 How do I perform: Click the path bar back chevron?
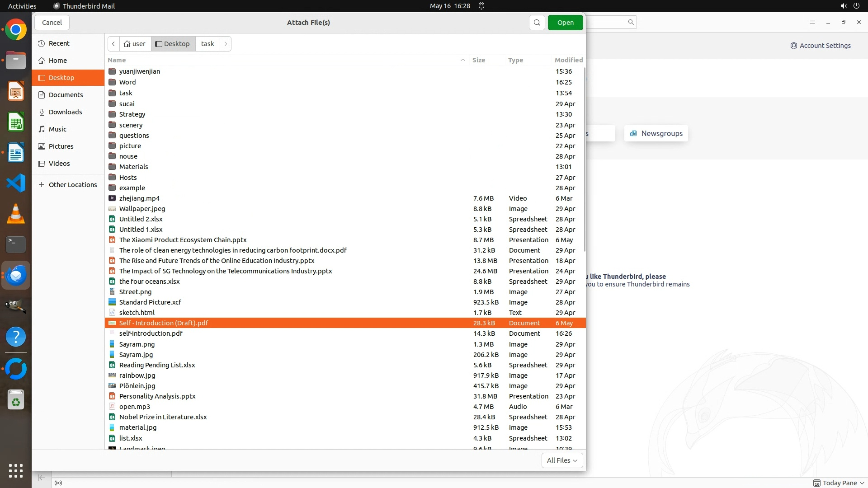tap(113, 44)
